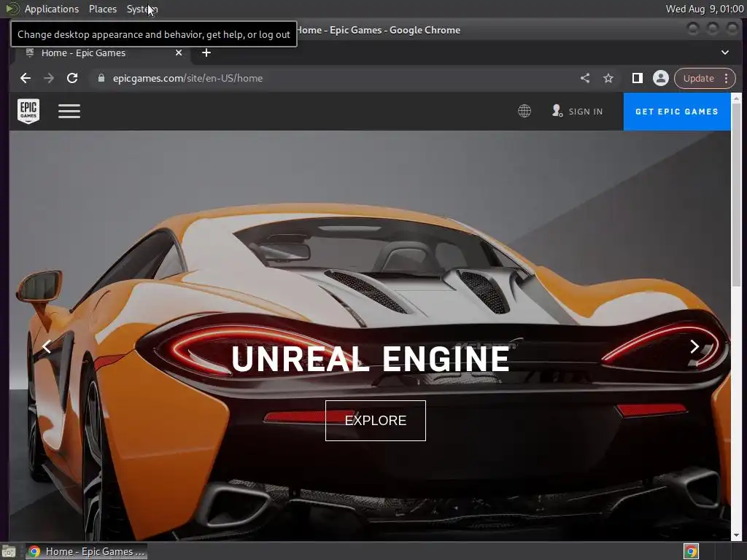Expand the tab search dropdown
Image resolution: width=747 pixels, height=560 pixels.
point(724,52)
